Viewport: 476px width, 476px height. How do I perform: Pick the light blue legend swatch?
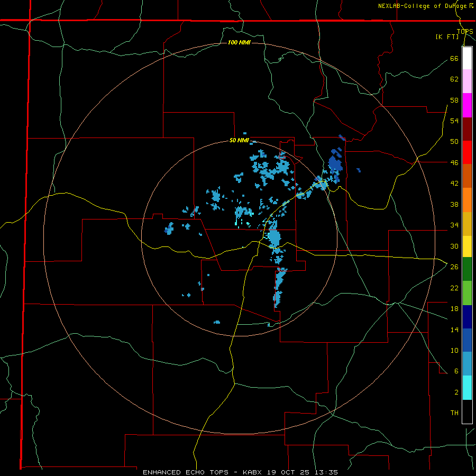point(467,364)
